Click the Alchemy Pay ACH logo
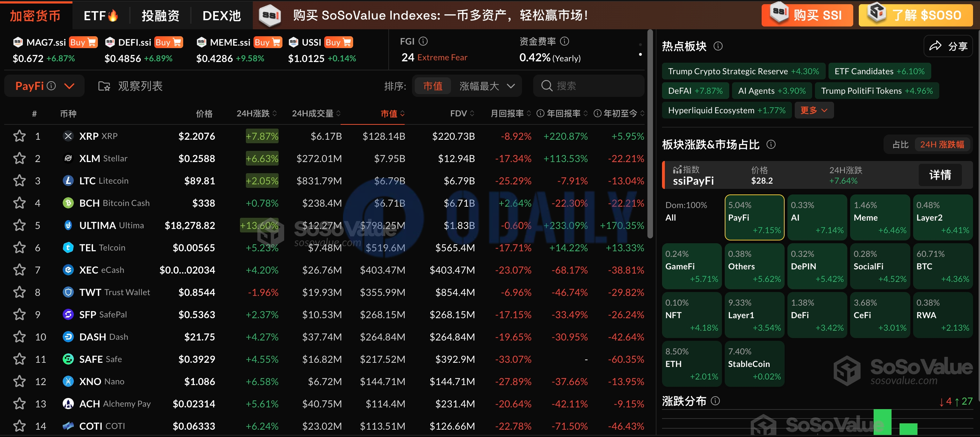 pos(68,404)
